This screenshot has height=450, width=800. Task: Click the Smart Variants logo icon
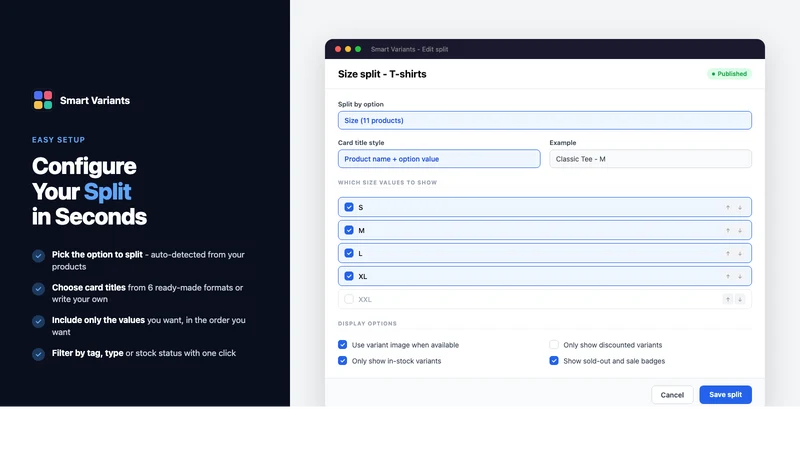[x=43, y=100]
